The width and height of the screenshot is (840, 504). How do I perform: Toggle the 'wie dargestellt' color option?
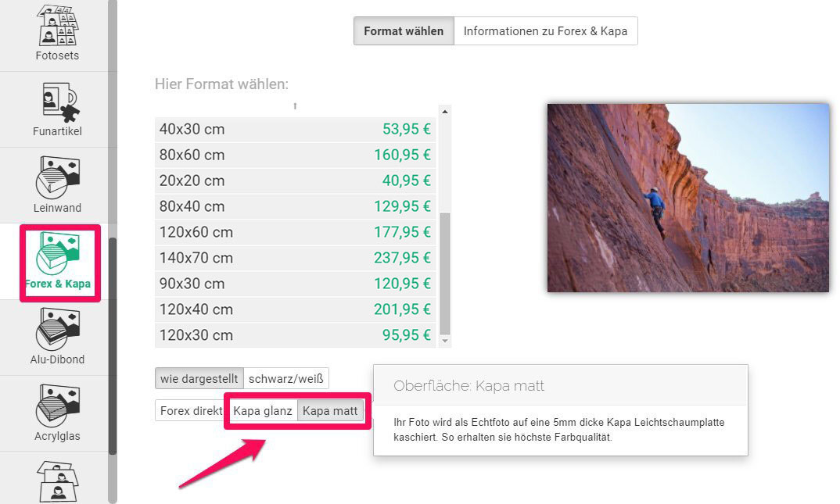click(199, 379)
